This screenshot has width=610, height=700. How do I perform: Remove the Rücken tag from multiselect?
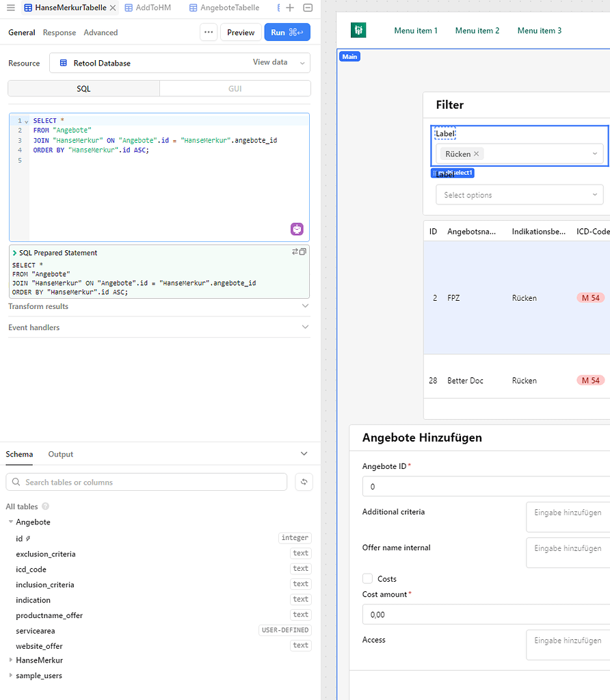[x=477, y=154]
